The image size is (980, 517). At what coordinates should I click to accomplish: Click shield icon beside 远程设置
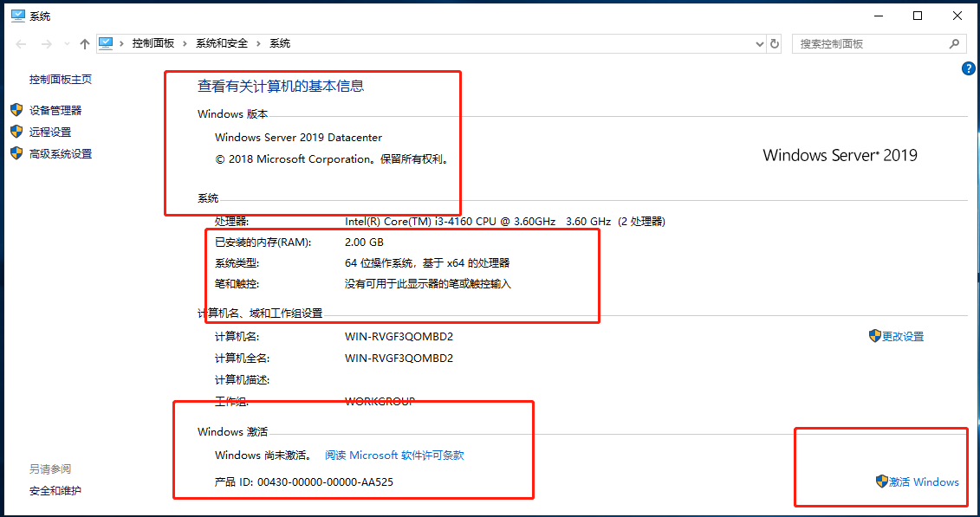16,132
